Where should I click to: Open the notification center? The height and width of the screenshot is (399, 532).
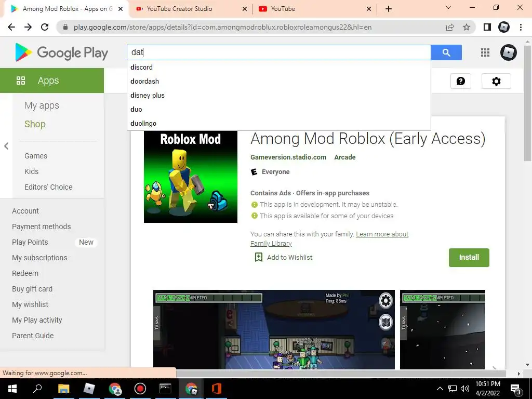516,389
